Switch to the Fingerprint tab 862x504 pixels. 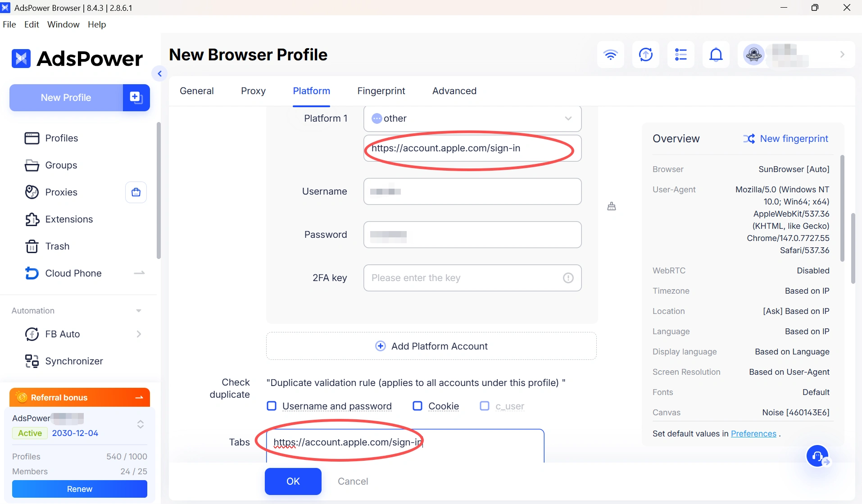click(381, 91)
